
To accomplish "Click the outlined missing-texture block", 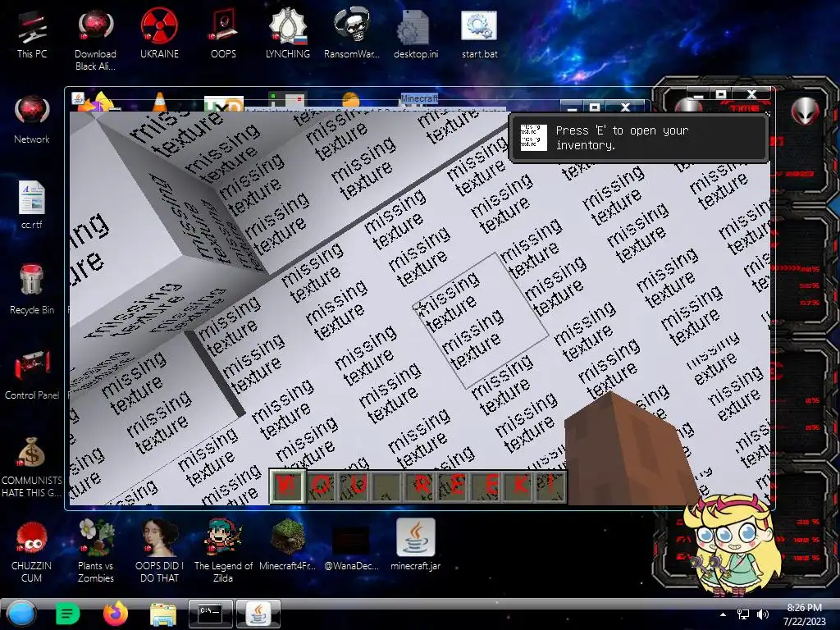I will coord(481,320).
